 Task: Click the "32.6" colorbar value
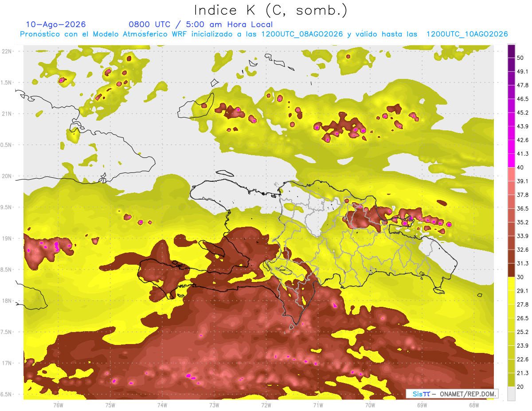pos(523,250)
